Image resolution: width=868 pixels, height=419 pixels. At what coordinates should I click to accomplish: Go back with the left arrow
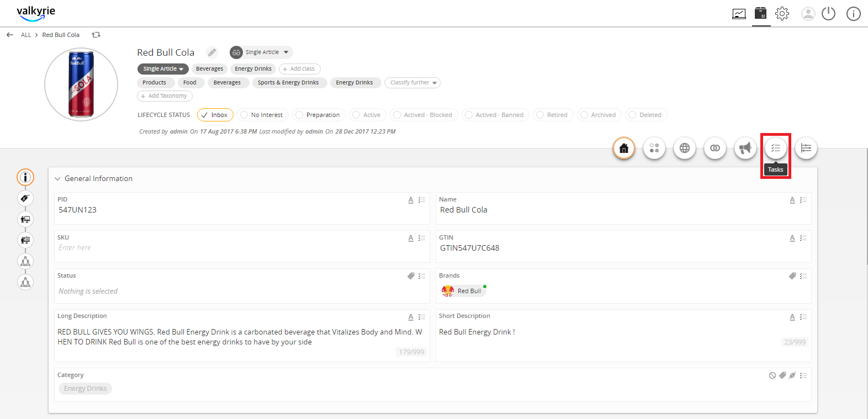click(10, 35)
